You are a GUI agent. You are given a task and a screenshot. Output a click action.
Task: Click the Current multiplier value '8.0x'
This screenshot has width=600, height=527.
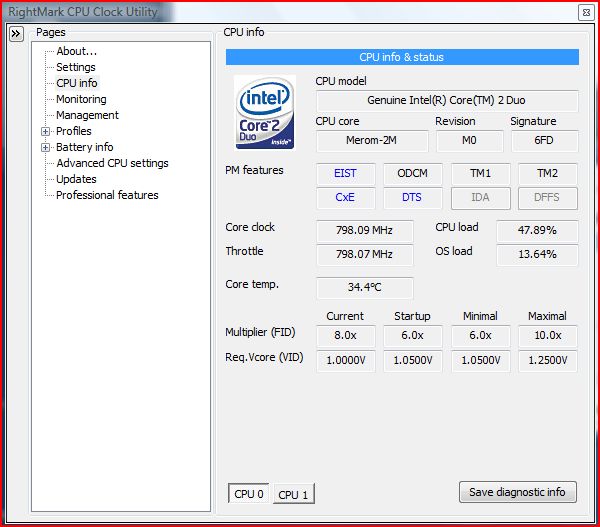point(346,336)
